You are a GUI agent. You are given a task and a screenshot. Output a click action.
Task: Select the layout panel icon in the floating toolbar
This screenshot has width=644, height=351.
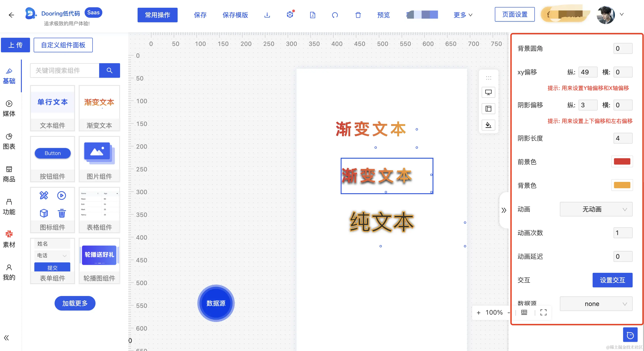pos(488,109)
